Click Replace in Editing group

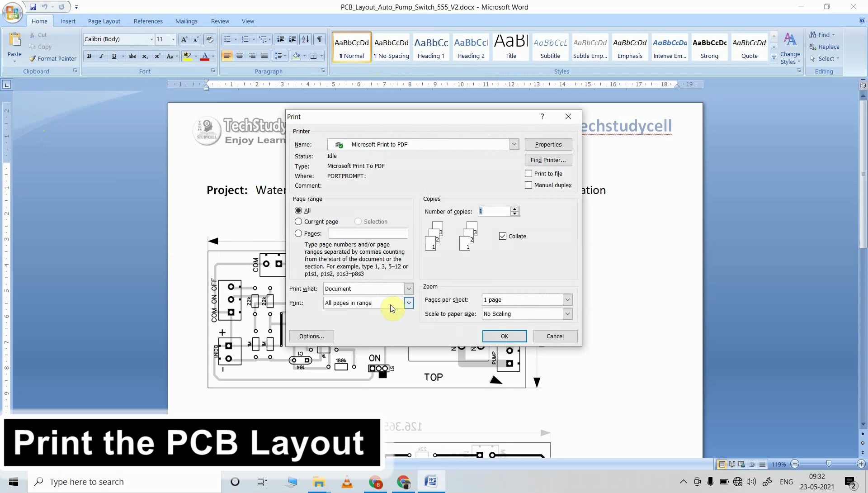point(824,47)
